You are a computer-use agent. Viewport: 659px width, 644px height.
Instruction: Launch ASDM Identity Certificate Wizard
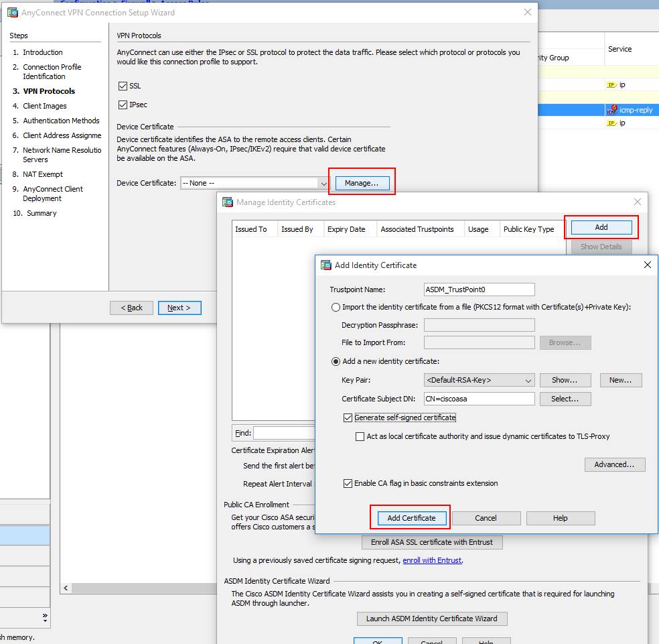pos(431,619)
